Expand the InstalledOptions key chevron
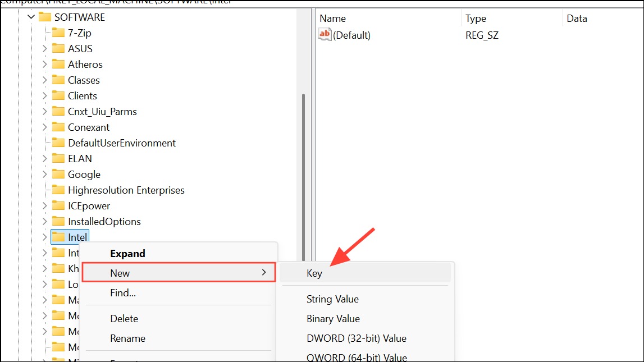This screenshot has height=362, width=644. [x=45, y=222]
